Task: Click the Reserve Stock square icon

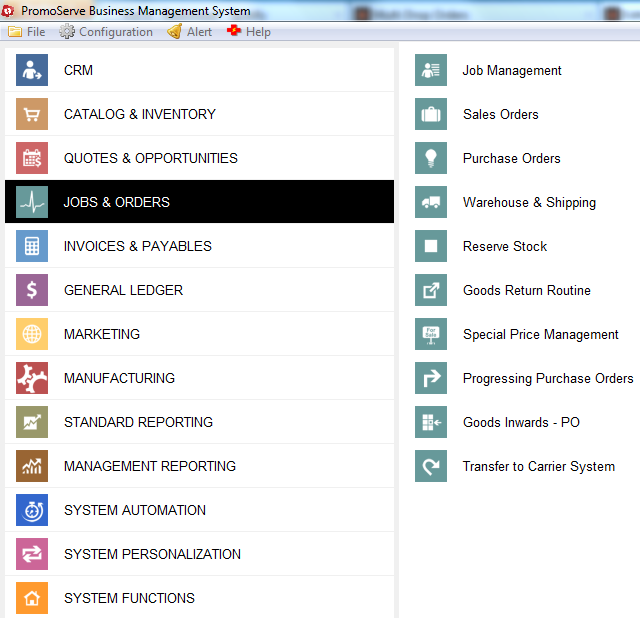Action: point(431,246)
